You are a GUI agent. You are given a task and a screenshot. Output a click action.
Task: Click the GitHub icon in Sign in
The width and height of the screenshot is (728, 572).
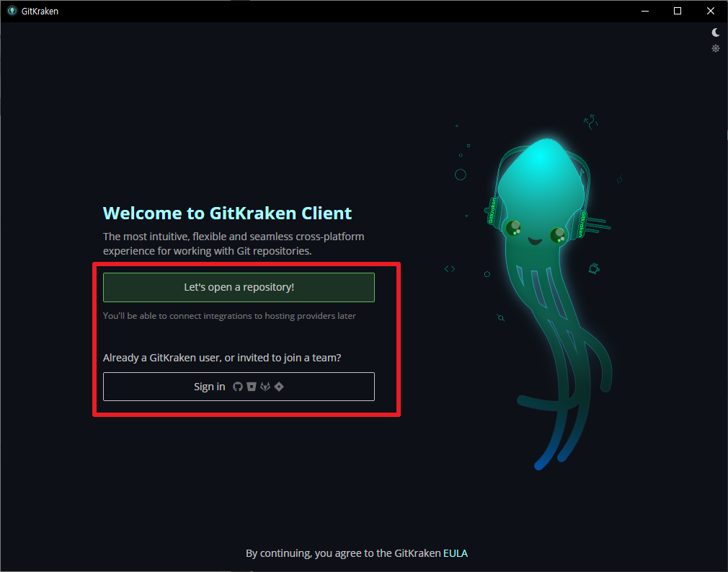point(238,387)
